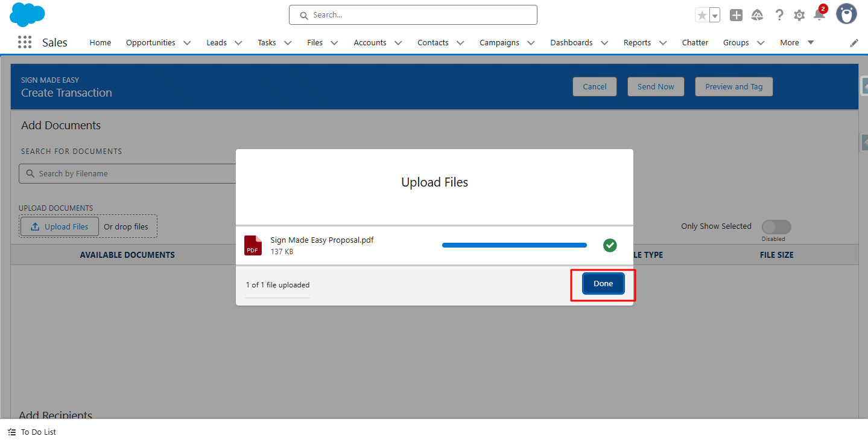Click the Available Documents column header
The image size is (868, 442).
click(127, 255)
